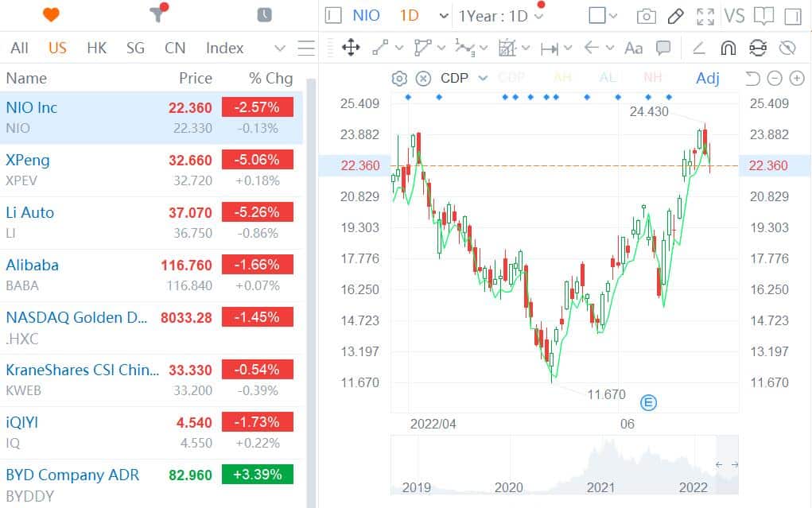Toggle Adj adjusted price mode
The height and width of the screenshot is (508, 812).
point(707,79)
